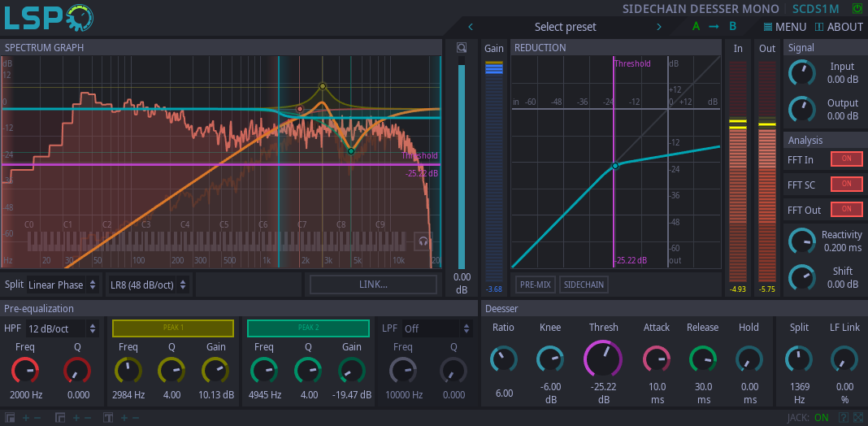The image size is (868, 426).
Task: Click the Deesser Ratio knob
Action: tap(504, 359)
